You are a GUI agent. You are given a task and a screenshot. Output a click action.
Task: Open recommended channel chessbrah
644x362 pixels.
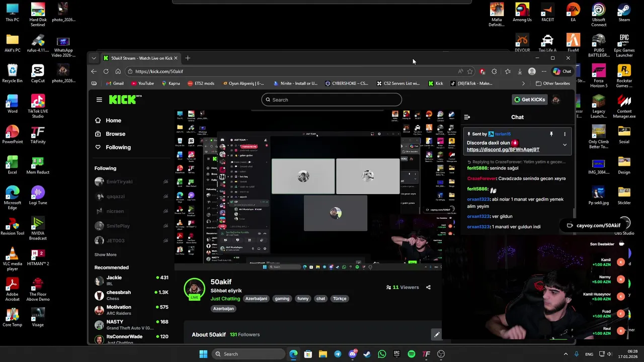click(132, 295)
